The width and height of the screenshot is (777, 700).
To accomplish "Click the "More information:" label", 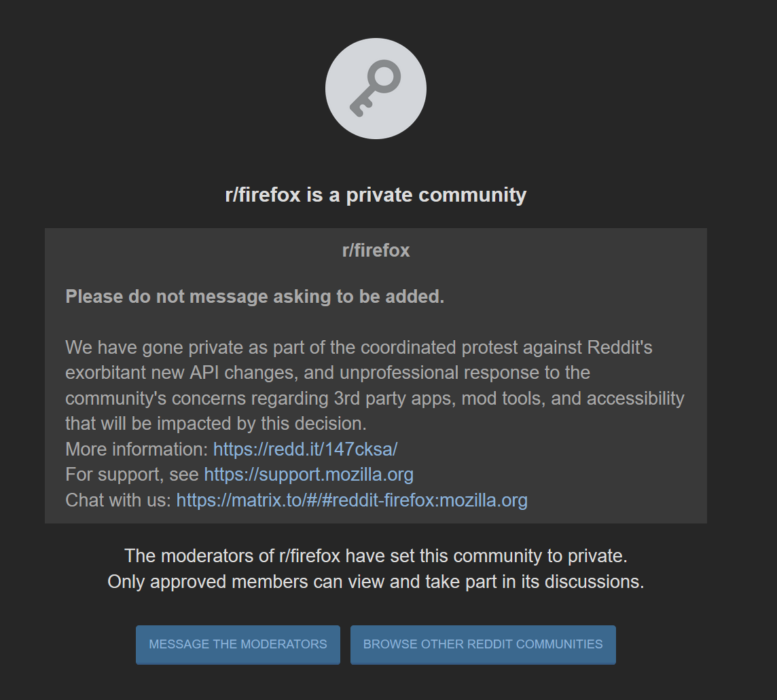I will (x=137, y=449).
